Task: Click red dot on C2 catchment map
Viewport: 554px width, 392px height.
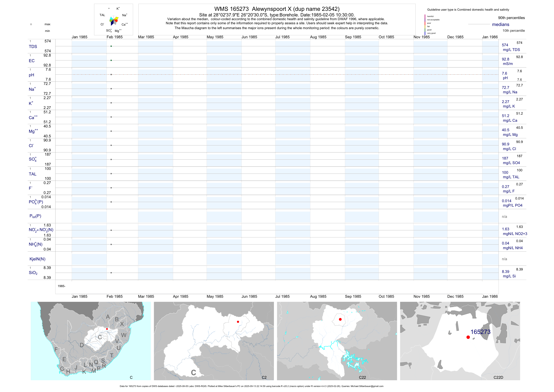Action: click(238, 322)
